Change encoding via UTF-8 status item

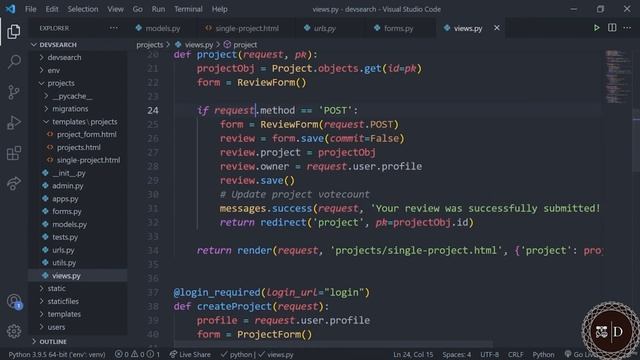click(x=489, y=354)
